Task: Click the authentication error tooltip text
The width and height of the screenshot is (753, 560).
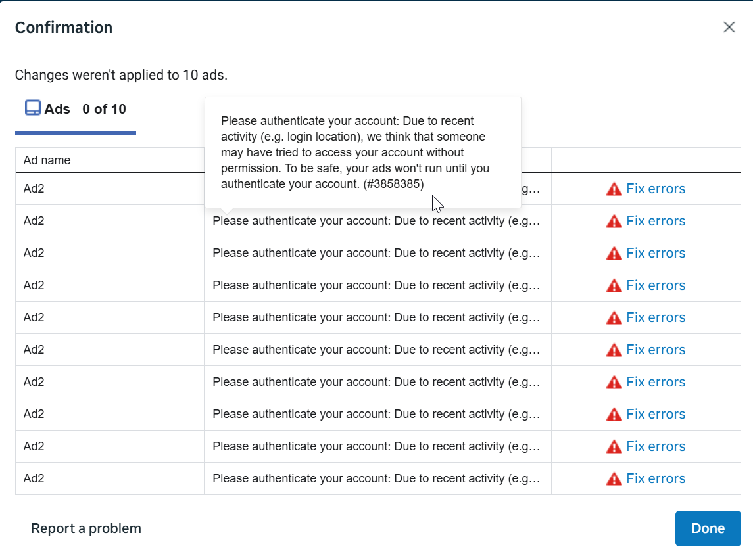Action: (355, 152)
